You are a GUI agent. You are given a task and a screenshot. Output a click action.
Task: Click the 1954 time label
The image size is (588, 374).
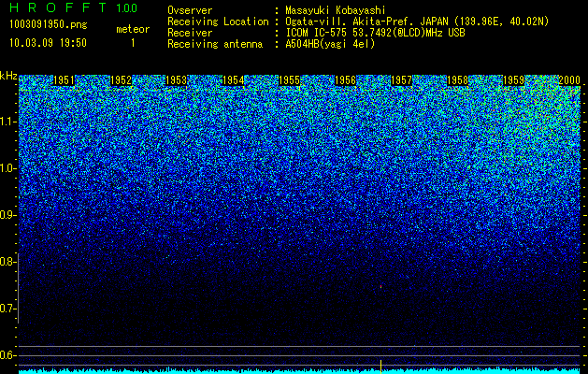pyautogui.click(x=234, y=80)
